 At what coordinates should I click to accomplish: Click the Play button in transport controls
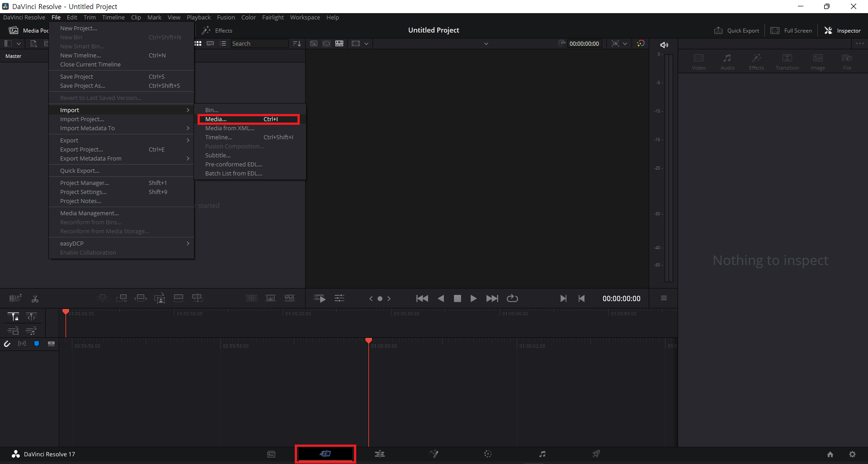473,298
